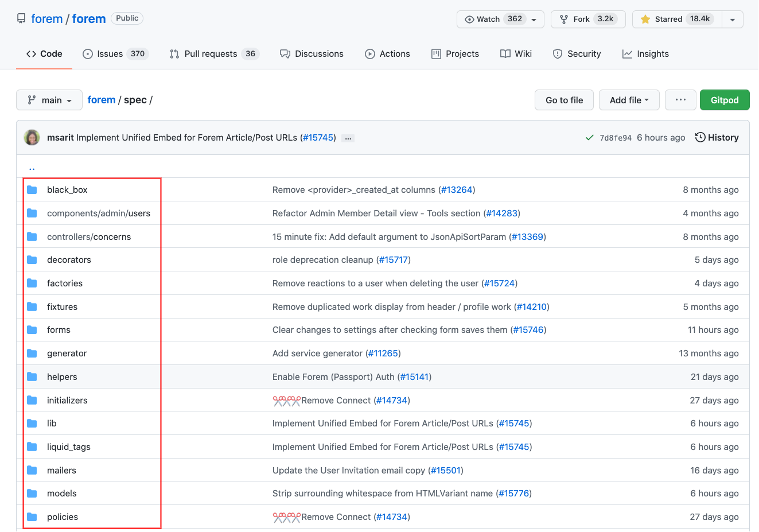Open the star lists dropdown arrow
This screenshot has height=532, width=759.
[x=733, y=19]
